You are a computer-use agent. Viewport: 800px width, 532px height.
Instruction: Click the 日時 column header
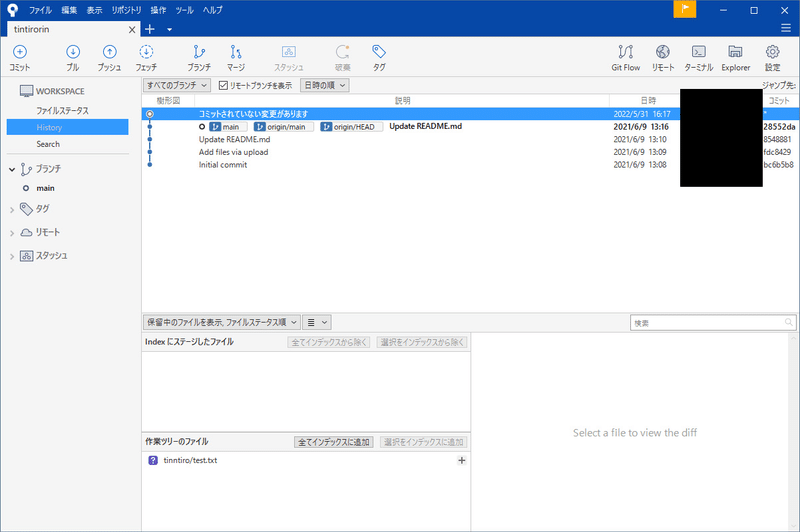pyautogui.click(x=648, y=100)
